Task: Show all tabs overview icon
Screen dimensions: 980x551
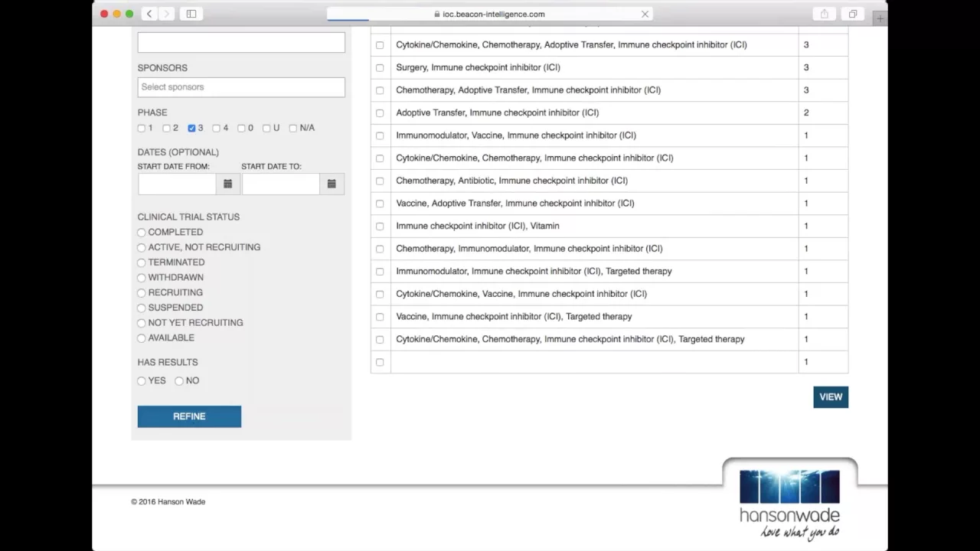Action: coord(852,14)
